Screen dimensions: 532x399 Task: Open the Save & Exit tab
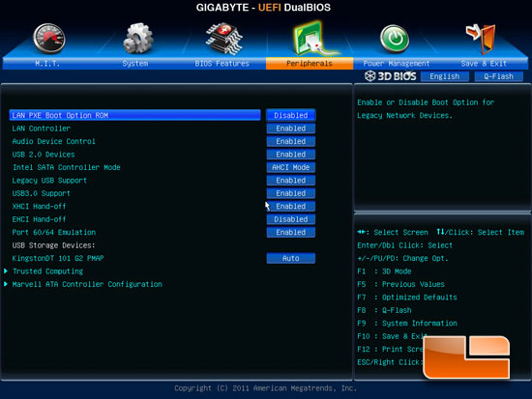[484, 64]
